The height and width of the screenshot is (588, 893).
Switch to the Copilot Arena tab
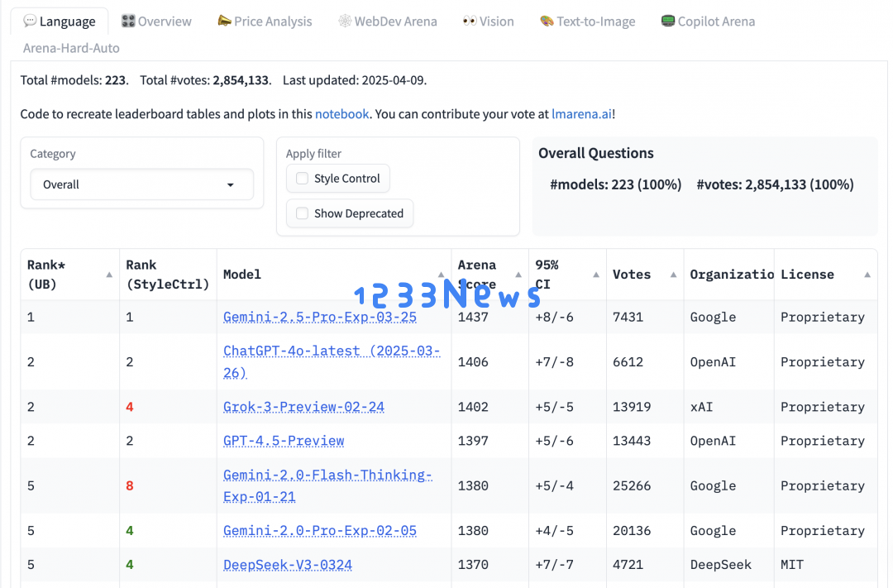(x=708, y=22)
